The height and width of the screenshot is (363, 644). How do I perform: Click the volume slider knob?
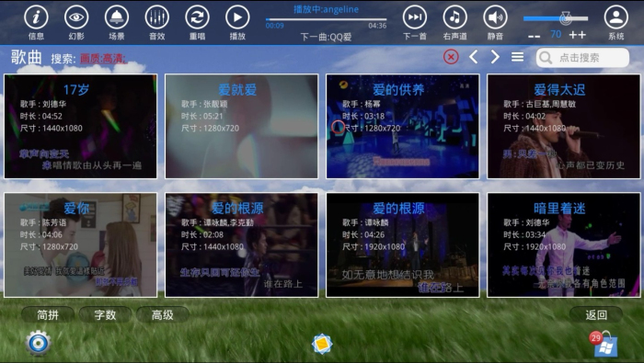(x=566, y=18)
